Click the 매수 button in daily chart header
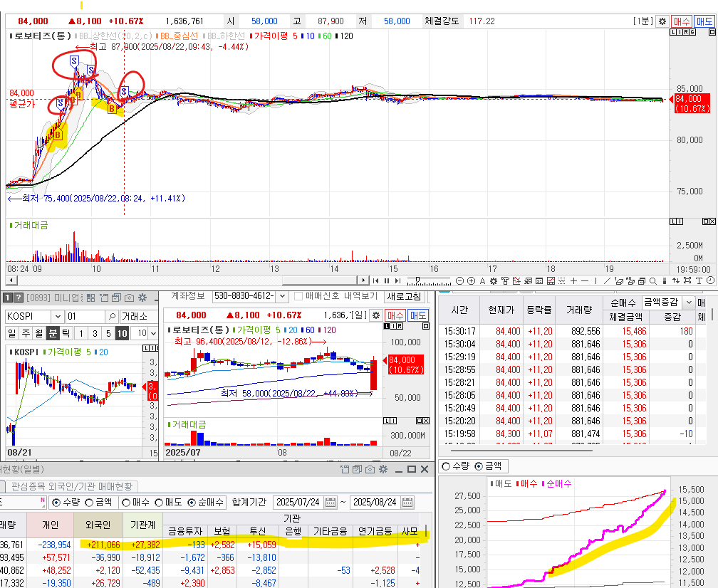718x588 pixels. tap(395, 315)
